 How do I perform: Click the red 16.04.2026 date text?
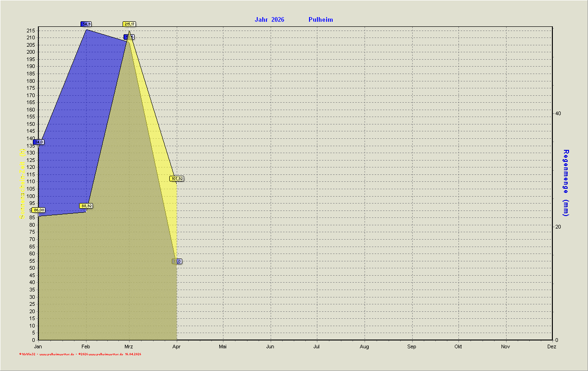(133, 354)
